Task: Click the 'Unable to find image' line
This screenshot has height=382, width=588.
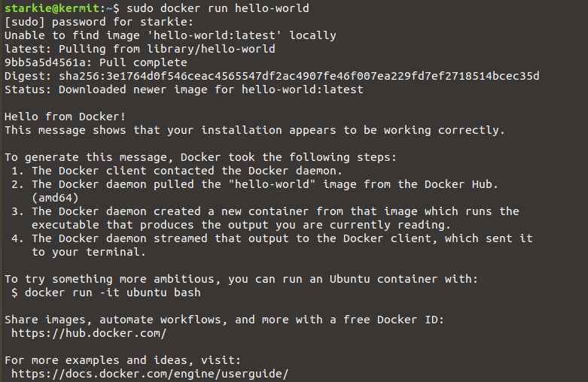Action: (x=170, y=35)
